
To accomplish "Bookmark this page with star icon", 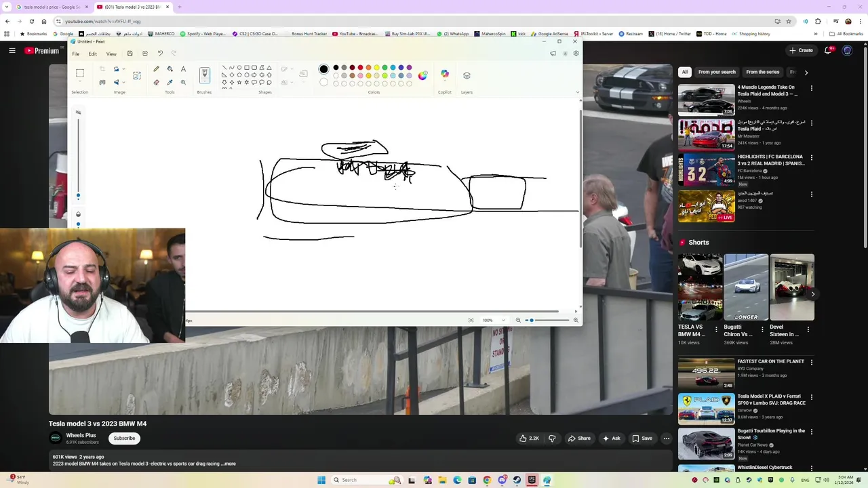I will coord(789,21).
